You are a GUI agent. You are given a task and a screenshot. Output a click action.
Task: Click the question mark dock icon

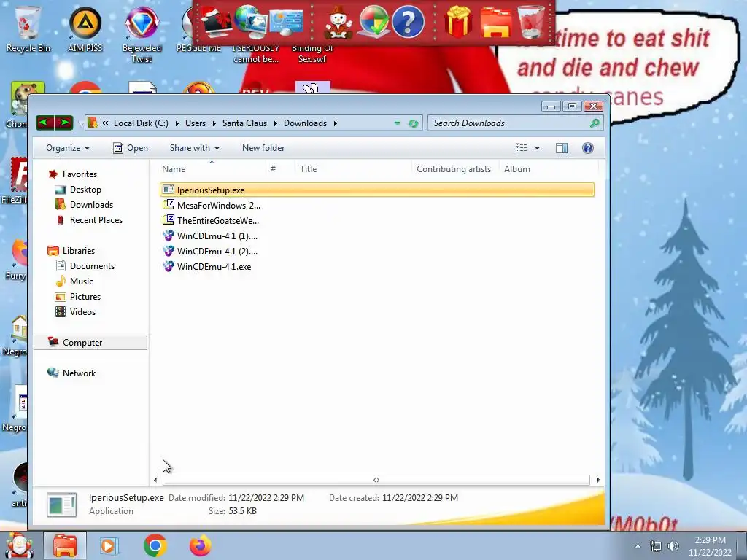[408, 22]
